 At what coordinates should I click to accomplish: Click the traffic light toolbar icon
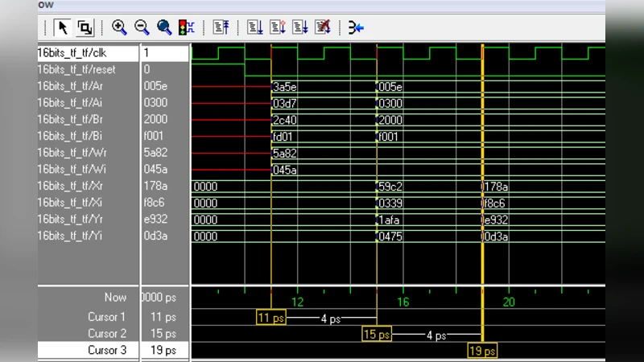coord(186,28)
